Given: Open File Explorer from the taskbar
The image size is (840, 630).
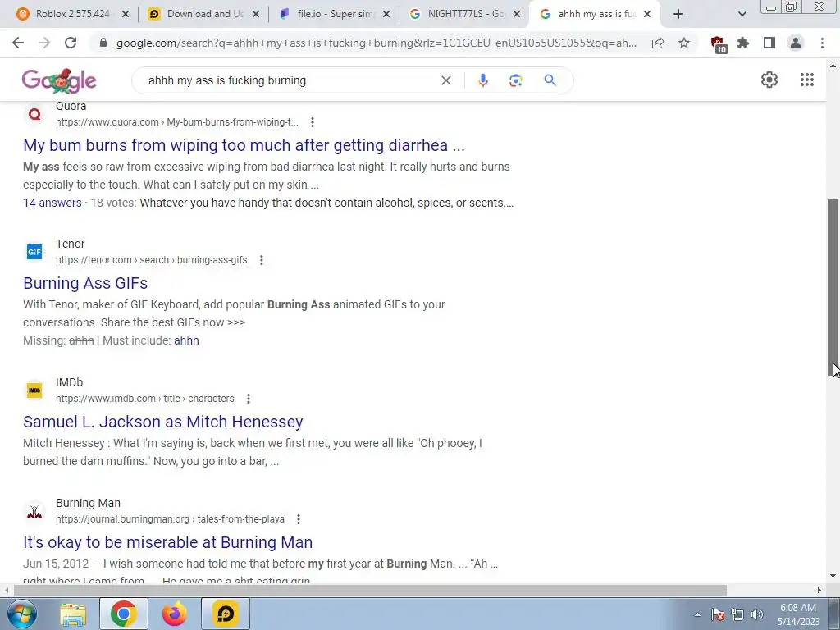Looking at the screenshot, I should tap(73, 614).
